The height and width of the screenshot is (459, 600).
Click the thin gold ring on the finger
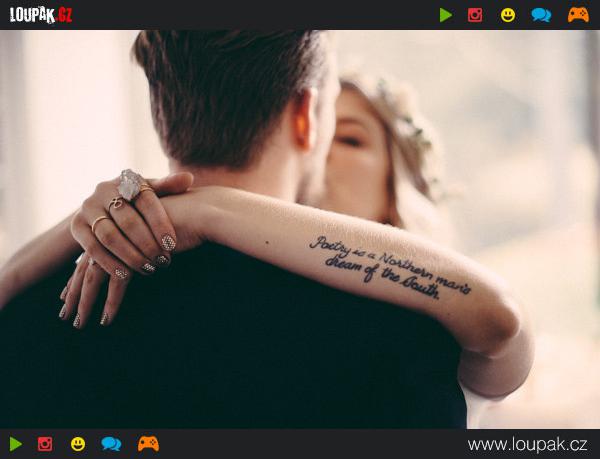[x=99, y=224]
